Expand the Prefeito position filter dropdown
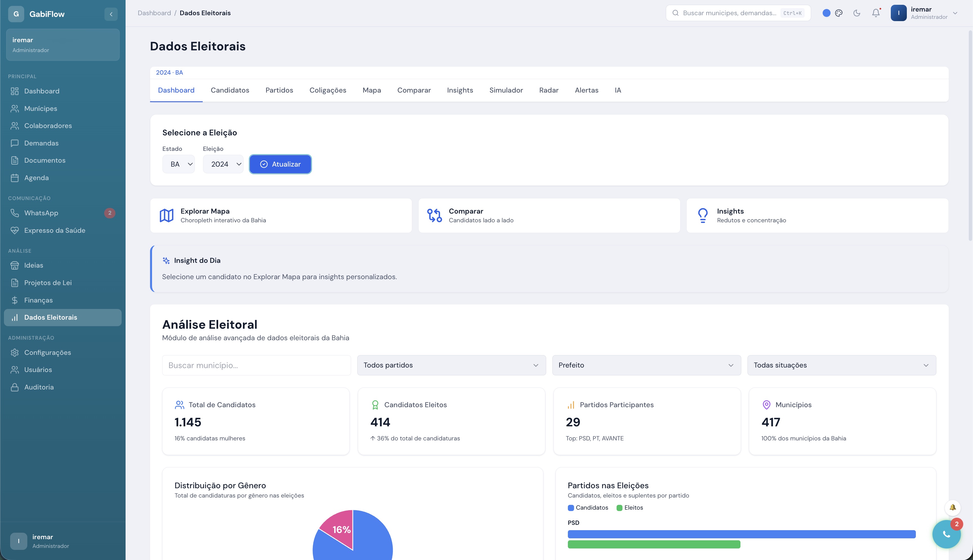Image resolution: width=973 pixels, height=560 pixels. [x=647, y=365]
